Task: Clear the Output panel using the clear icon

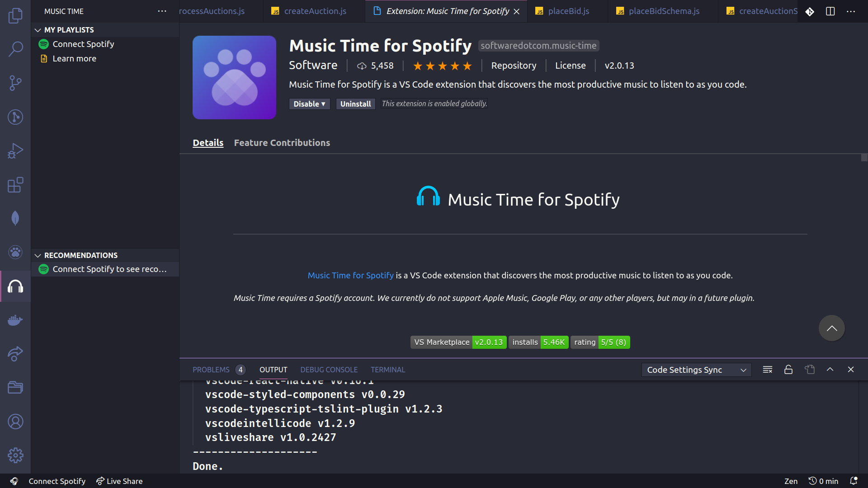Action: [767, 369]
